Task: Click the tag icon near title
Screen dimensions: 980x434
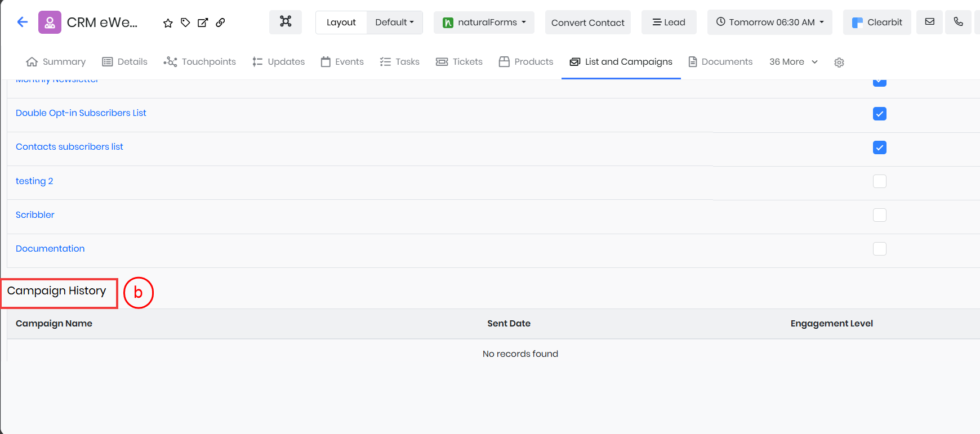Action: pyautogui.click(x=185, y=23)
